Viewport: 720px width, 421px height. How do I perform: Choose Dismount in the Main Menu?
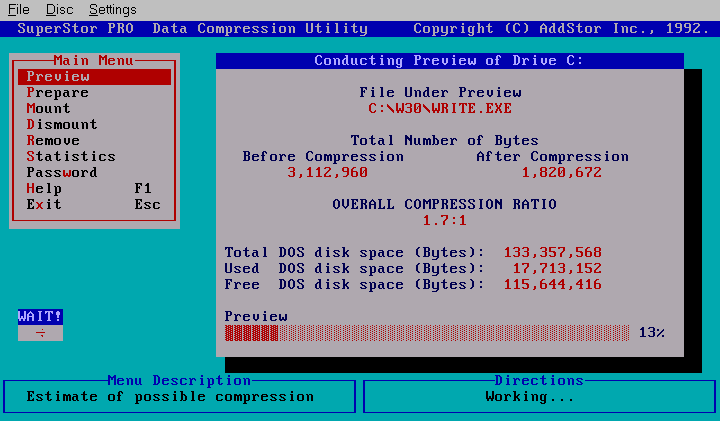coord(62,124)
